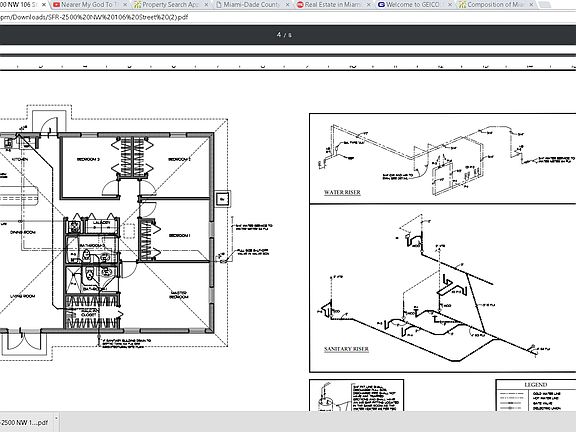Viewport: 576px width, 432px height.
Task: Click the PDF page number indicator 4 / 8
Action: [284, 35]
